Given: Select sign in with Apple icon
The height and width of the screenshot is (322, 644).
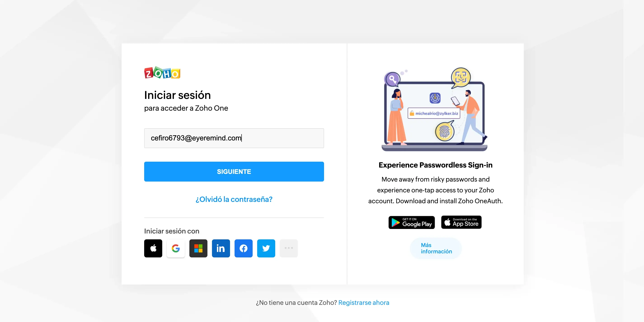Looking at the screenshot, I should click(x=153, y=248).
